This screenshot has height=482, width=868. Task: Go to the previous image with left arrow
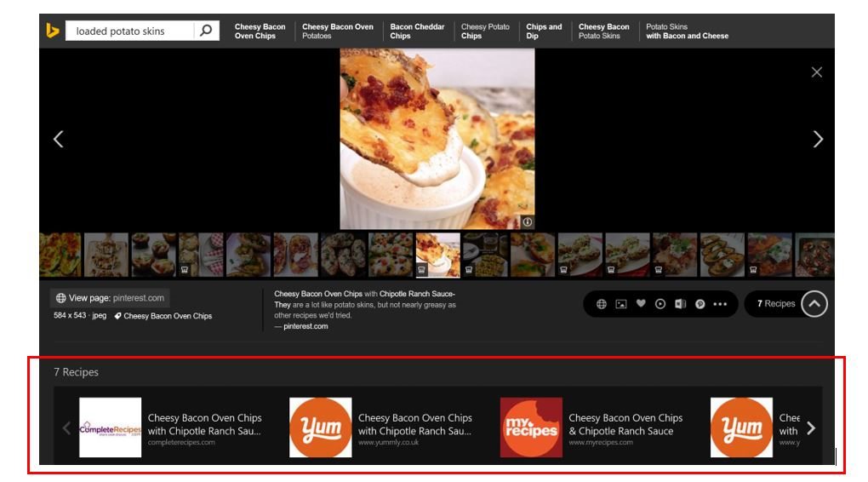coord(58,139)
